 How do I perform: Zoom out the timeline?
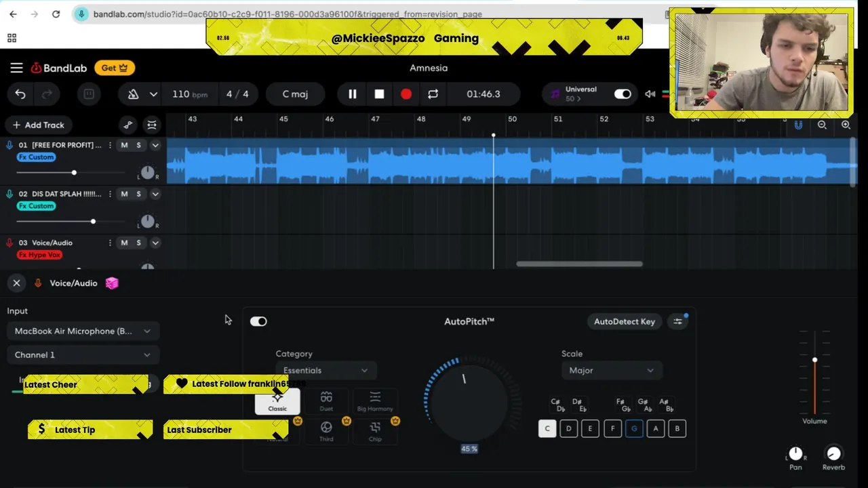822,125
